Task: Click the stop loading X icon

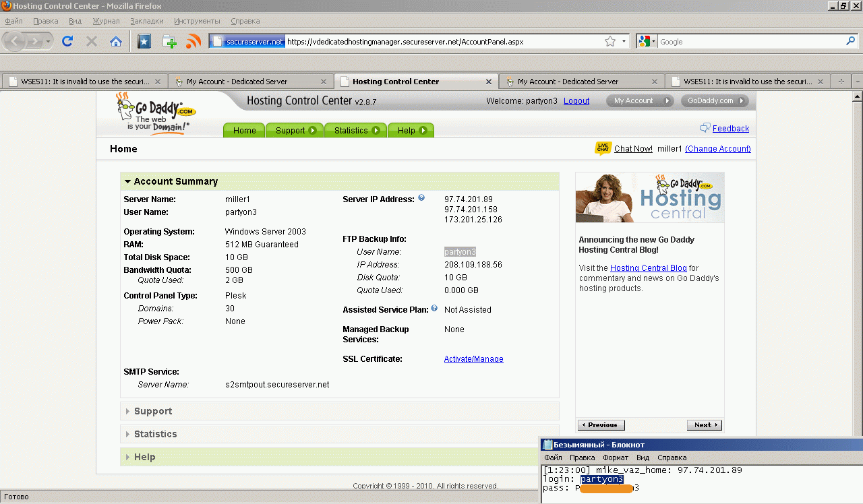Action: [x=92, y=41]
